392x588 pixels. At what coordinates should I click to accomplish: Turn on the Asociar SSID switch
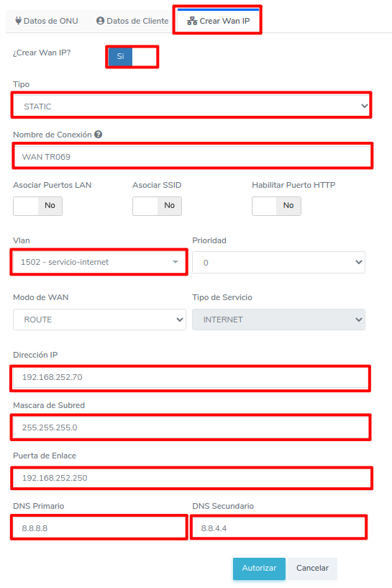click(x=157, y=206)
